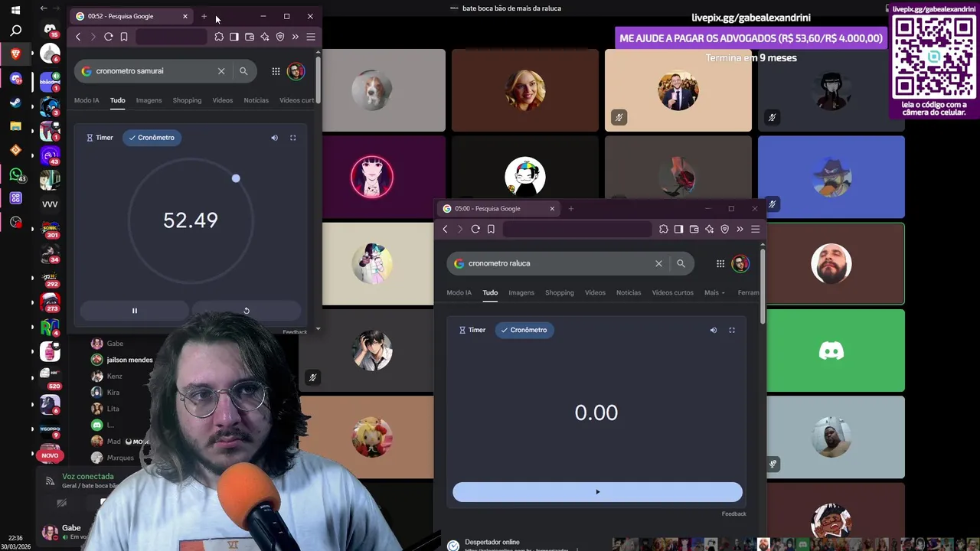
Task: Open Imagens tab in the samurai window
Action: point(149,100)
